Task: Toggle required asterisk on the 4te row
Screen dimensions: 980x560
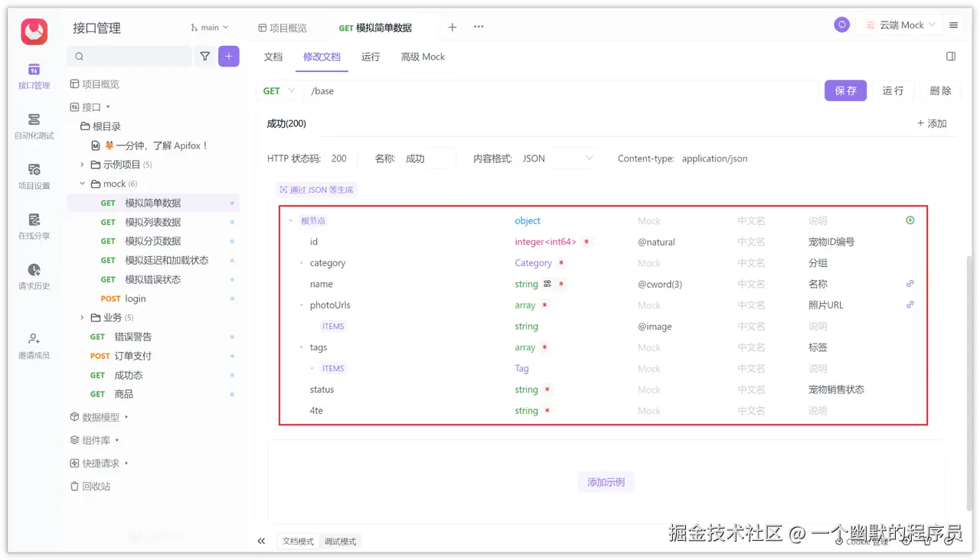Action: coord(547,411)
